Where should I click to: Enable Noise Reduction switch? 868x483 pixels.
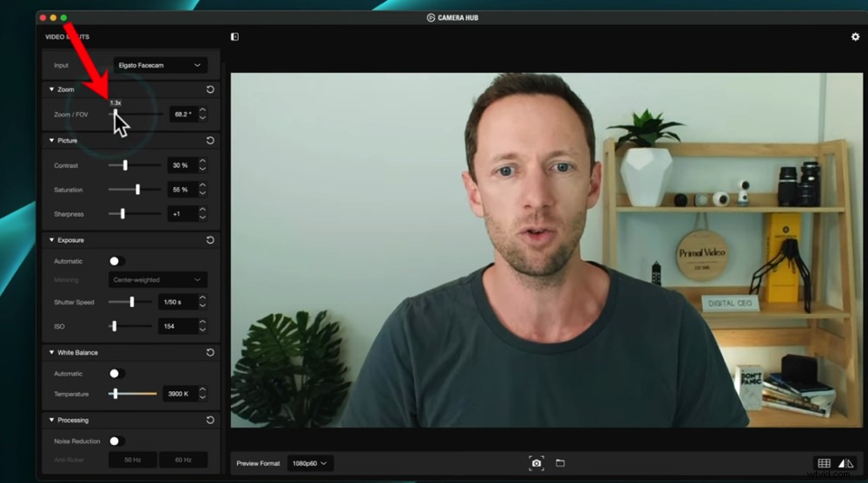(x=116, y=441)
